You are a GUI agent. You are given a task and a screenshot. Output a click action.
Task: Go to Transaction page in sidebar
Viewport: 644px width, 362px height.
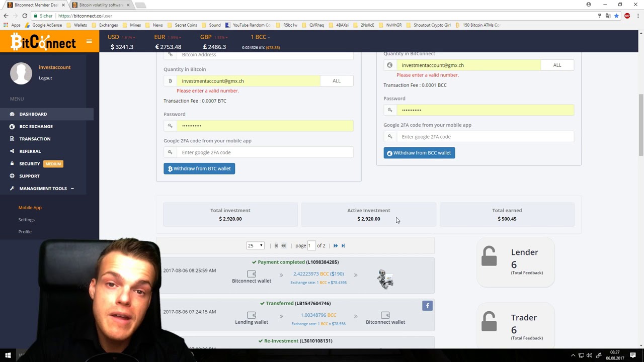35,139
